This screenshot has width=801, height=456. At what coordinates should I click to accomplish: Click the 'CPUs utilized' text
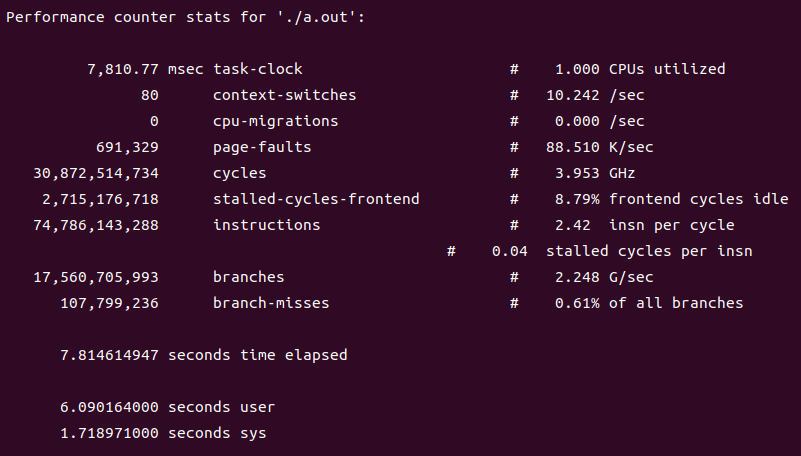pos(667,70)
